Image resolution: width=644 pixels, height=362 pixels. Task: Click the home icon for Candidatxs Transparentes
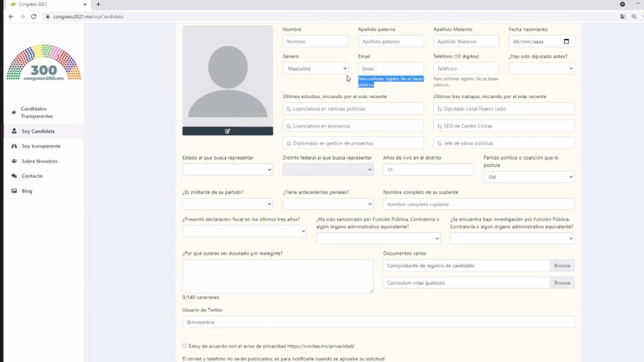(14, 112)
